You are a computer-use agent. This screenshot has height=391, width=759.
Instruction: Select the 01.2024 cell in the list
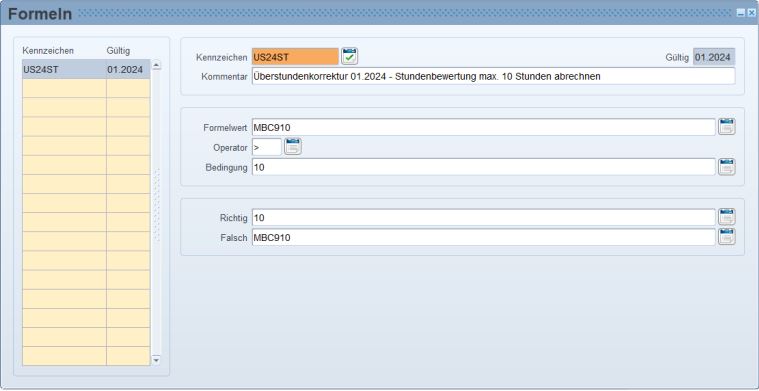[128, 69]
